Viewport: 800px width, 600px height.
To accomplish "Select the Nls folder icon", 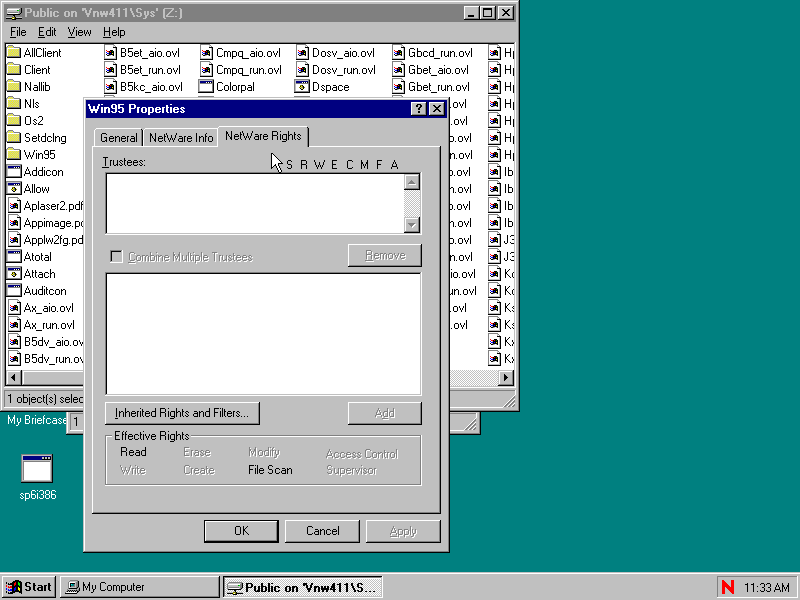I will click(x=14, y=104).
